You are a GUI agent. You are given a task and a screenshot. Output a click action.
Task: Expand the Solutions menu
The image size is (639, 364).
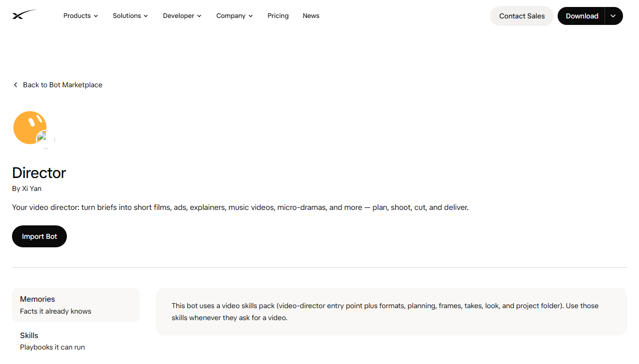[x=130, y=16]
